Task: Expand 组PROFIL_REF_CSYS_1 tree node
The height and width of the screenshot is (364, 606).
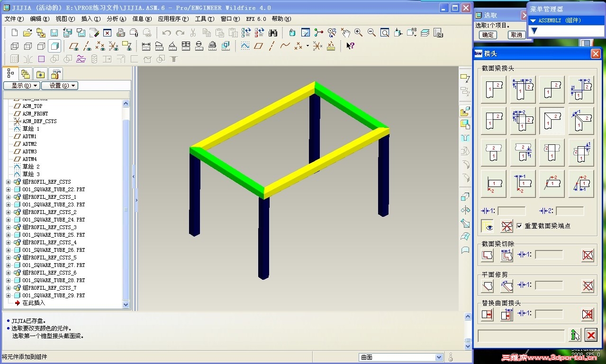Action: tap(8, 197)
